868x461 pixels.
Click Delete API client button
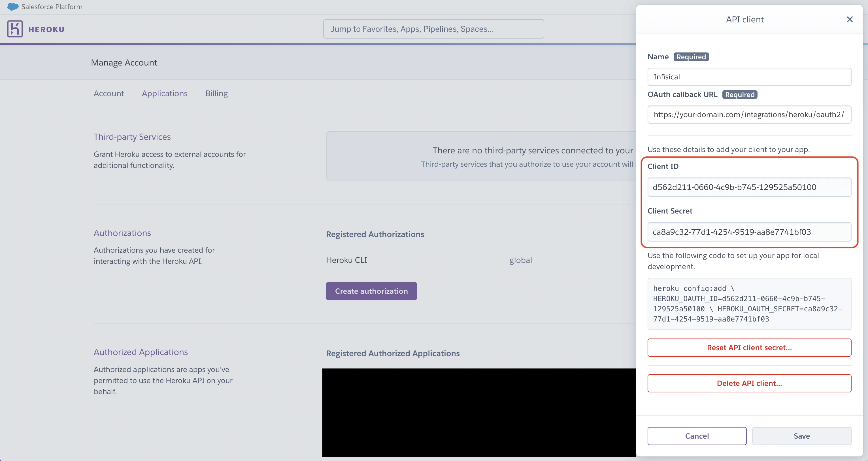click(749, 383)
